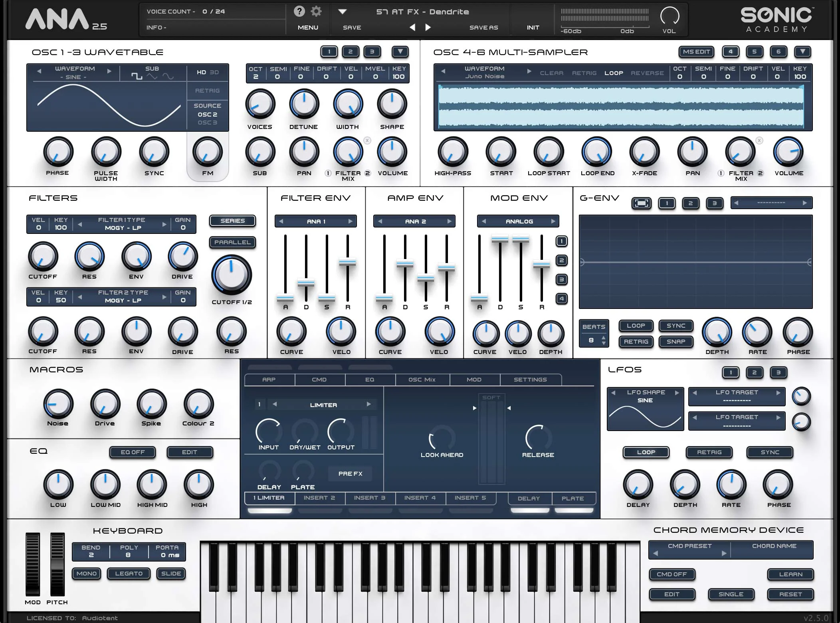Adjust the Amp Env decay slider
The width and height of the screenshot is (840, 623).
[405, 264]
